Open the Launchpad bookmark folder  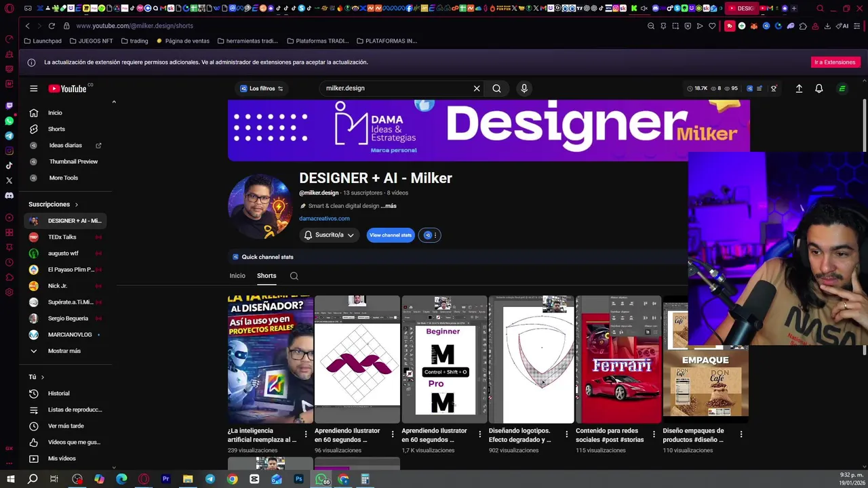[x=43, y=41]
